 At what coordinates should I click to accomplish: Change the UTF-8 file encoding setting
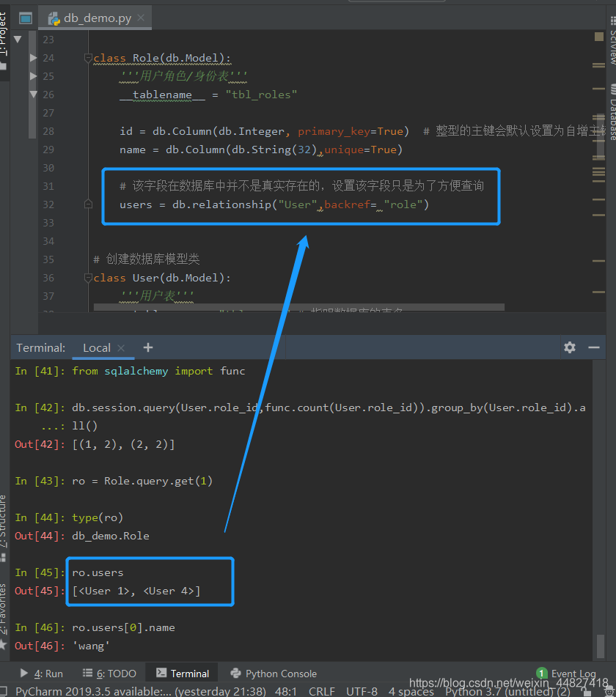click(x=362, y=692)
